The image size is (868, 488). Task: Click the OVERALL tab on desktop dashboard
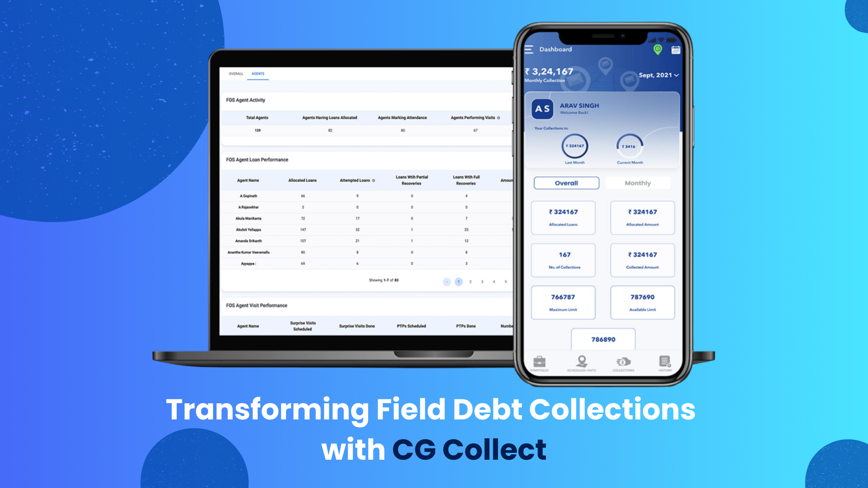[236, 73]
